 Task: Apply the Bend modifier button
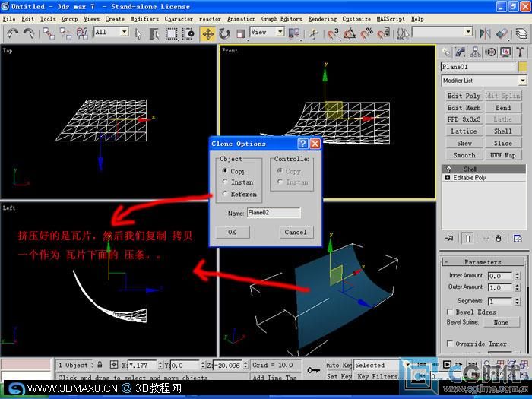(x=503, y=108)
